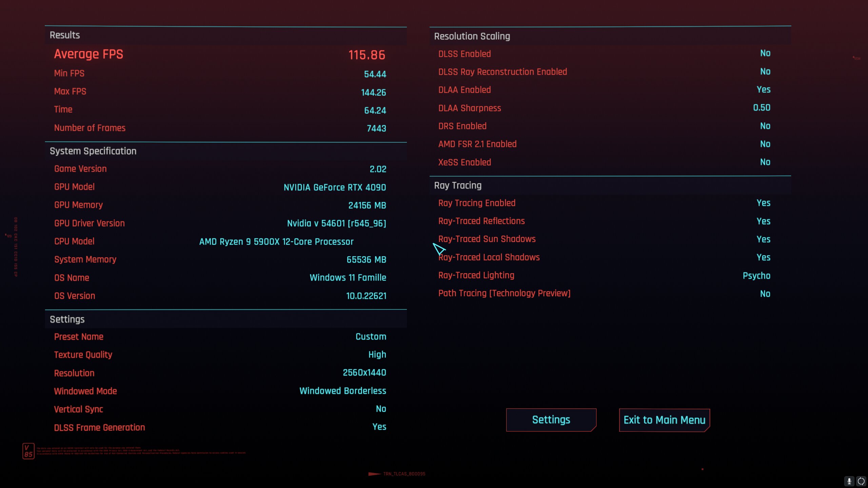Click the Settings button on results screen
The width and height of the screenshot is (868, 488).
point(551,420)
